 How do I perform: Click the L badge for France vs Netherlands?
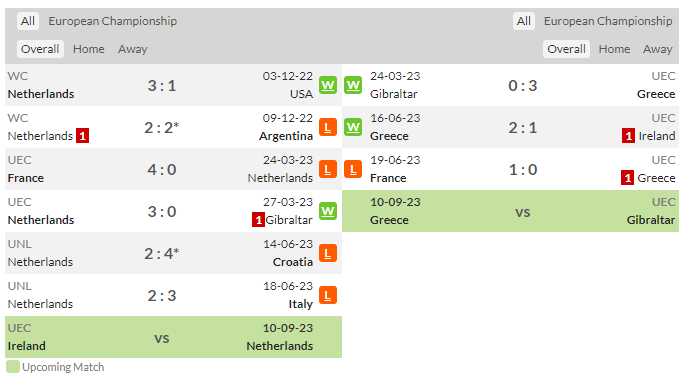pyautogui.click(x=328, y=169)
